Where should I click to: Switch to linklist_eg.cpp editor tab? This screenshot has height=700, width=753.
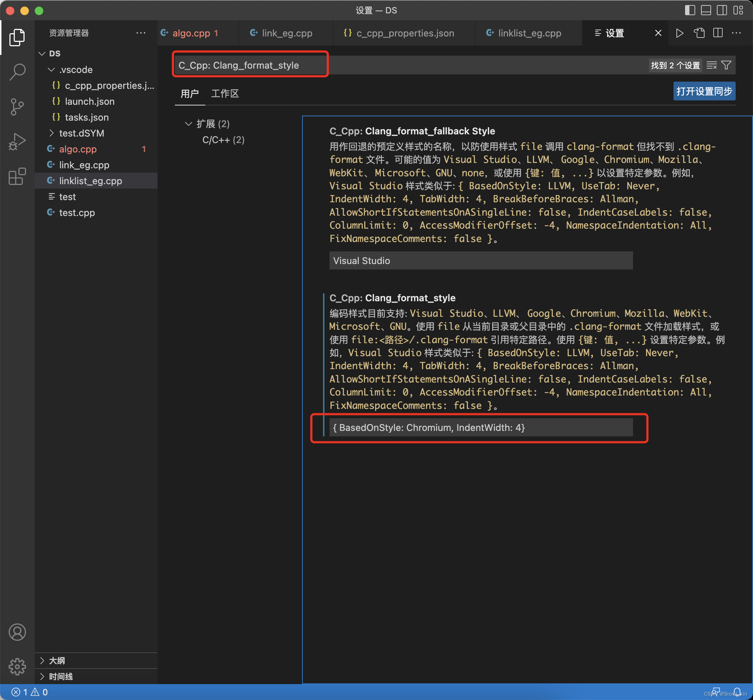click(x=528, y=33)
